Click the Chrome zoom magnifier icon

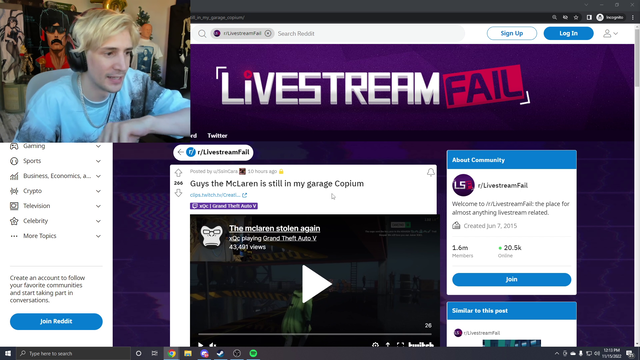[554, 18]
